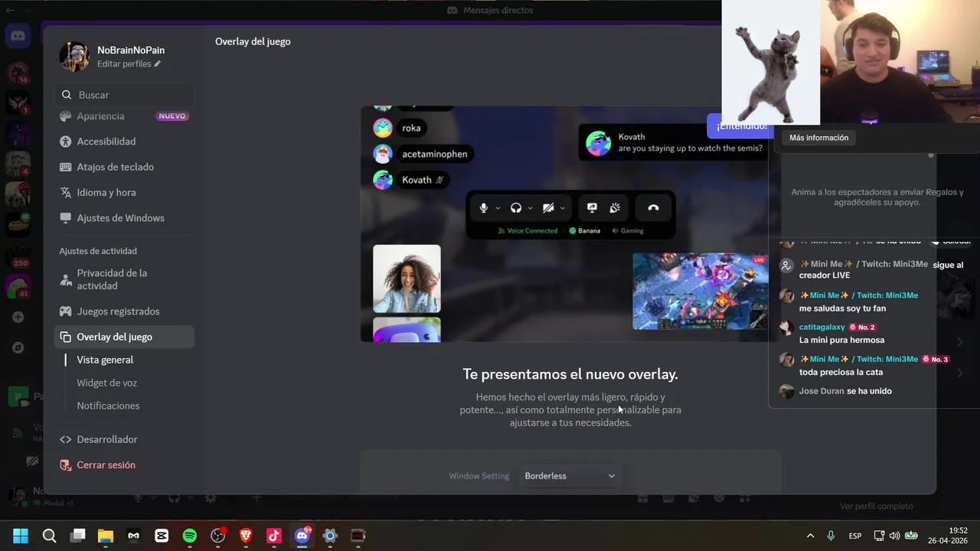This screenshot has width=980, height=551.
Task: Open Discord from the taskbar
Action: click(302, 536)
